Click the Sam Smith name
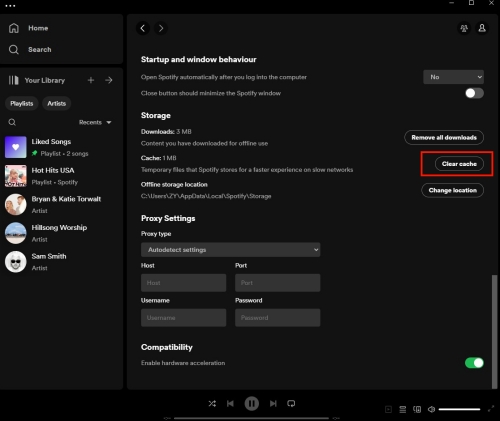Viewport: 500px width, 421px height. coord(49,256)
